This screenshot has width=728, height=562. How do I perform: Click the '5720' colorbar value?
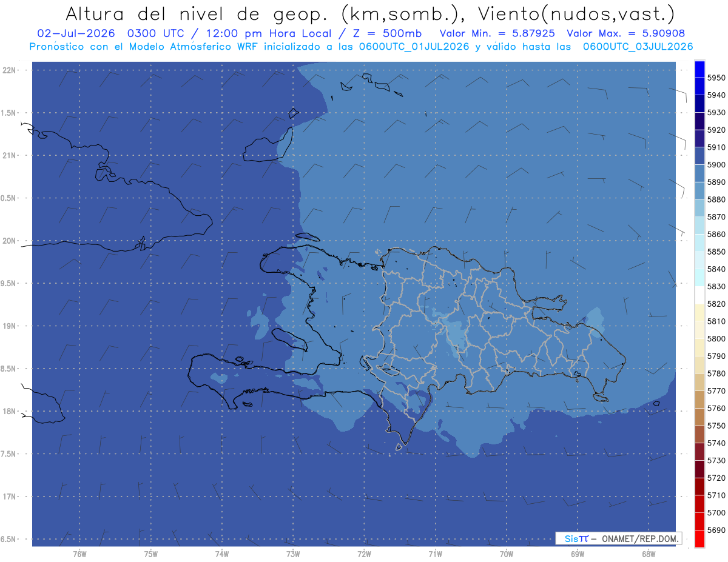click(x=716, y=478)
